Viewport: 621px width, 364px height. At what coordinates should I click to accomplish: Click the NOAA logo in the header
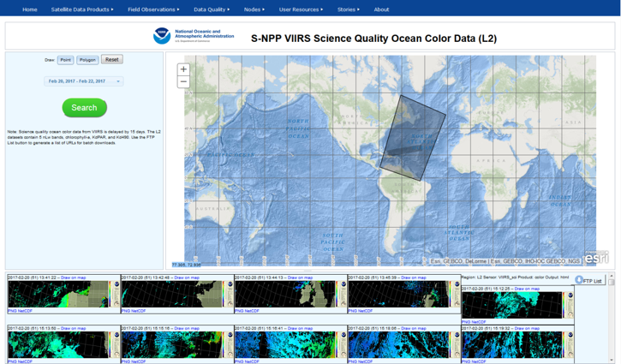point(162,36)
